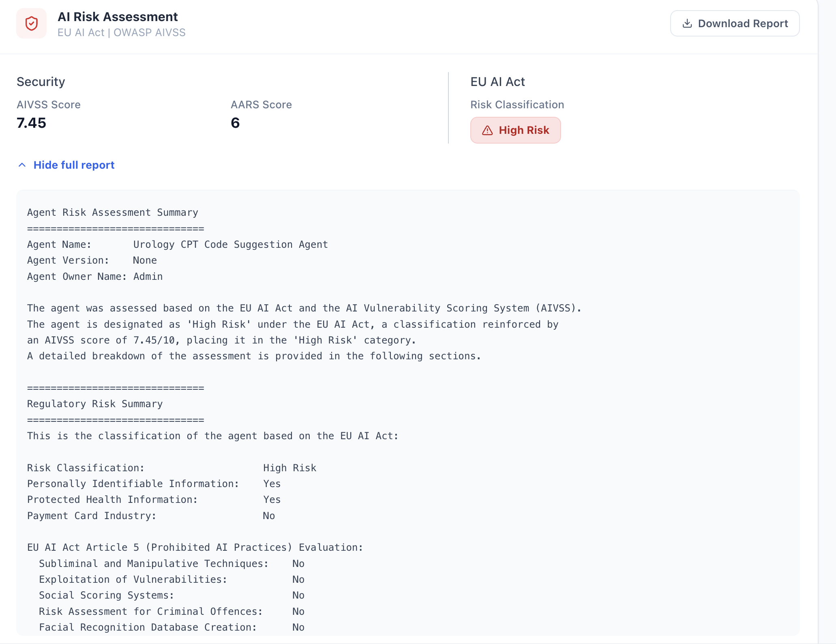Click the download arrow icon
The height and width of the screenshot is (644, 836).
pos(687,24)
